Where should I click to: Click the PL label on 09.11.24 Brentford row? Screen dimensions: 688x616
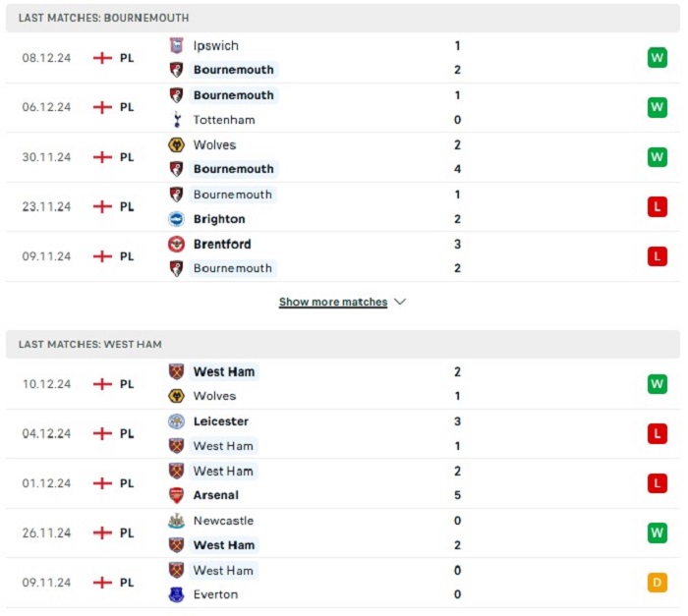(x=127, y=256)
